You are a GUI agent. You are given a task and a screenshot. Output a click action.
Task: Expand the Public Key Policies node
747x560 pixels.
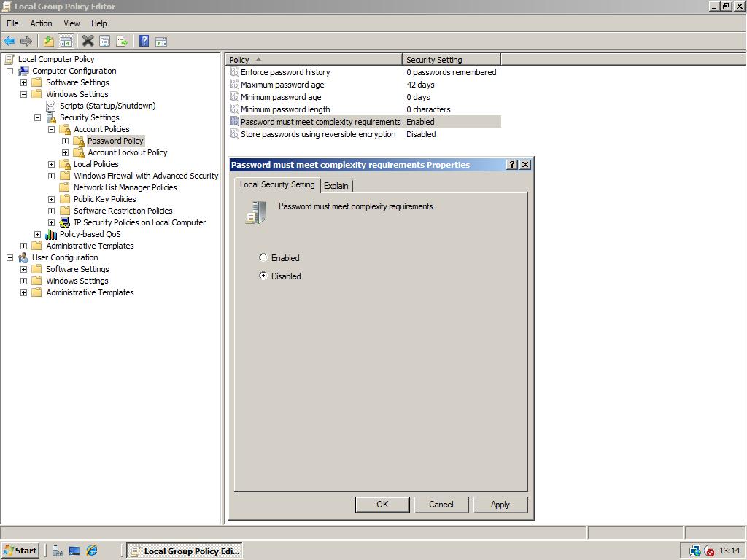[52, 199]
